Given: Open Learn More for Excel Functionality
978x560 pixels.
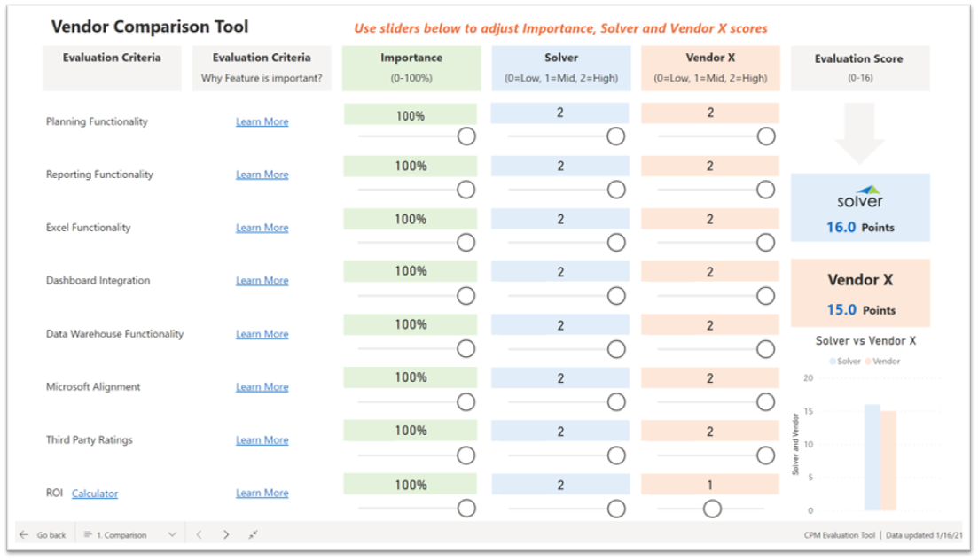Looking at the screenshot, I should coord(262,228).
